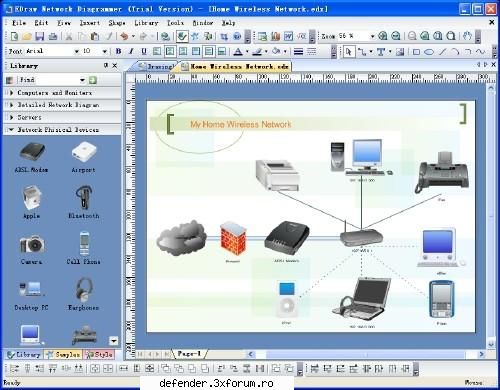The width and height of the screenshot is (500, 390).
Task: Click the Font color A icon
Action: click(238, 51)
